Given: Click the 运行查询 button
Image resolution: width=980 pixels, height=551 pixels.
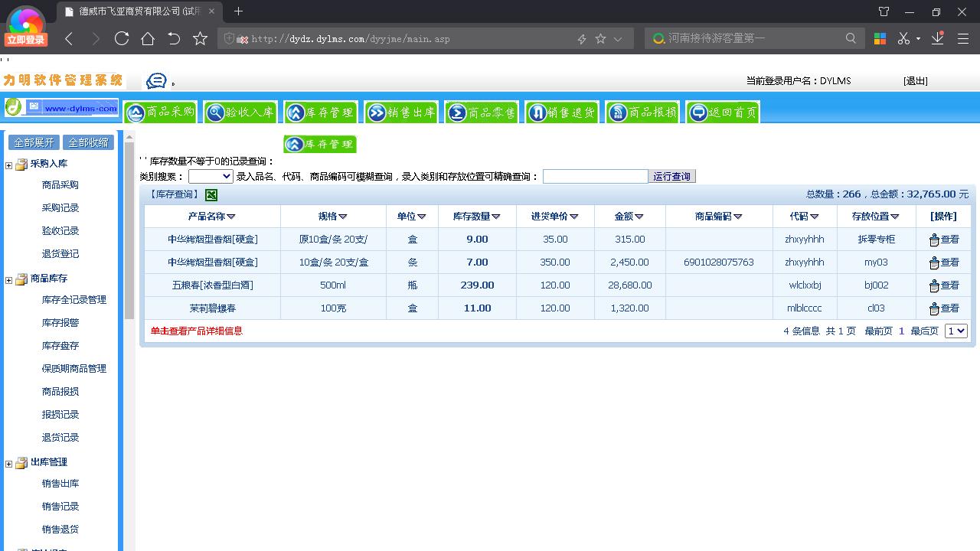Looking at the screenshot, I should (672, 177).
